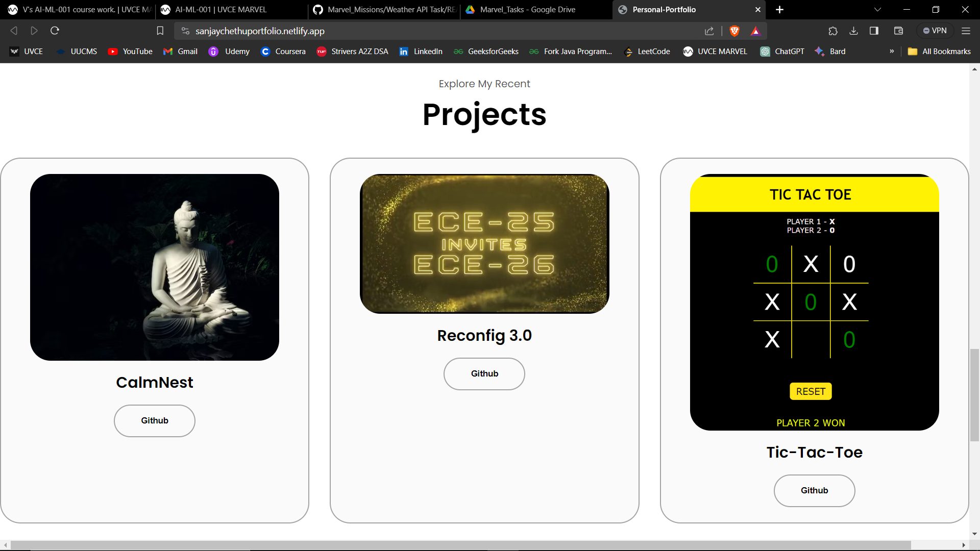Switch to Marvel_Missions GitHub tab
The height and width of the screenshot is (551, 980).
pos(383,10)
